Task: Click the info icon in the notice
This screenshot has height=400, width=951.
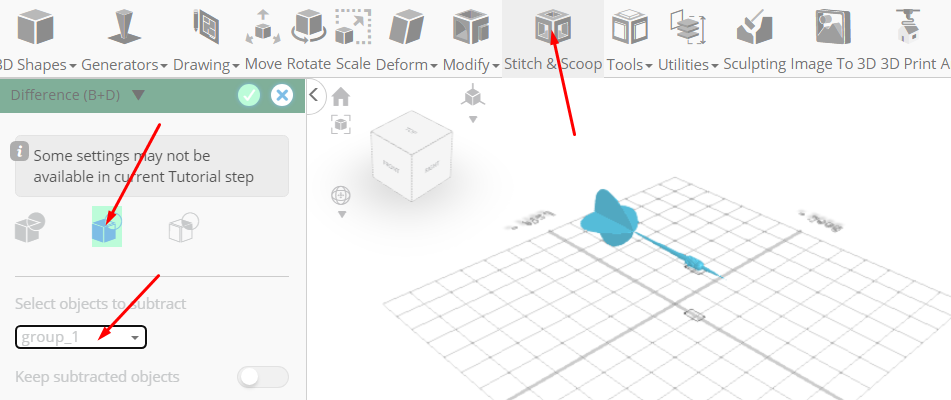Action: (x=20, y=152)
